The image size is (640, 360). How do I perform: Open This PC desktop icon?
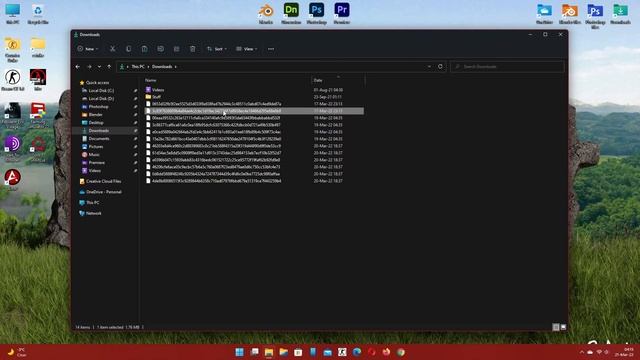click(x=13, y=13)
